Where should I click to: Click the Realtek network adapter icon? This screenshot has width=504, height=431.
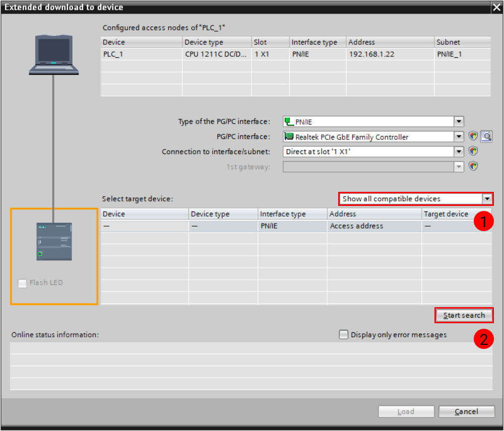pyautogui.click(x=289, y=136)
